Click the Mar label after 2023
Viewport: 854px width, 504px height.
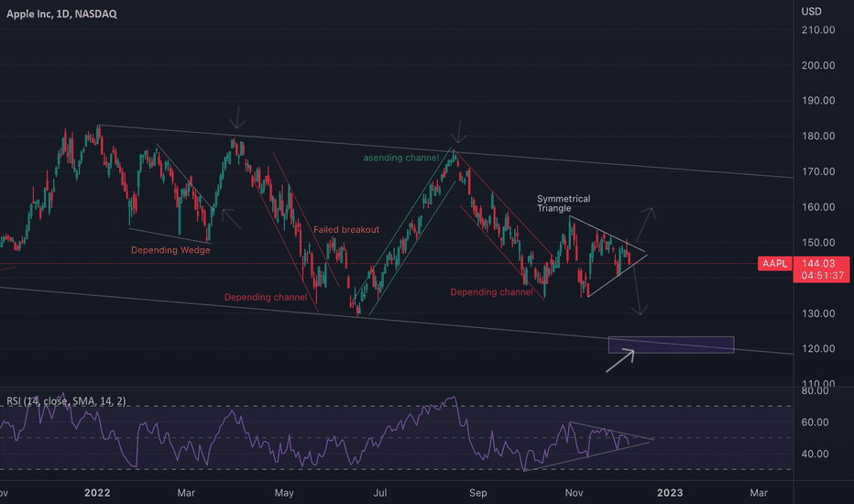pos(759,493)
